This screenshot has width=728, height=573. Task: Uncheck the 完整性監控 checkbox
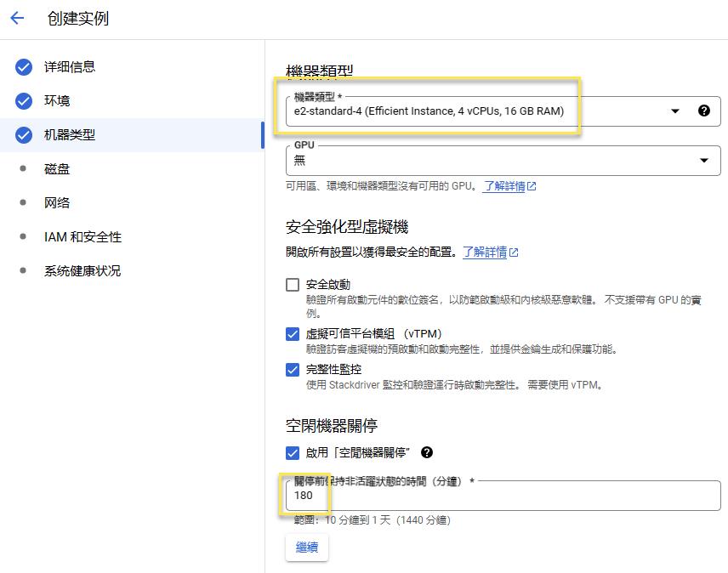click(293, 370)
